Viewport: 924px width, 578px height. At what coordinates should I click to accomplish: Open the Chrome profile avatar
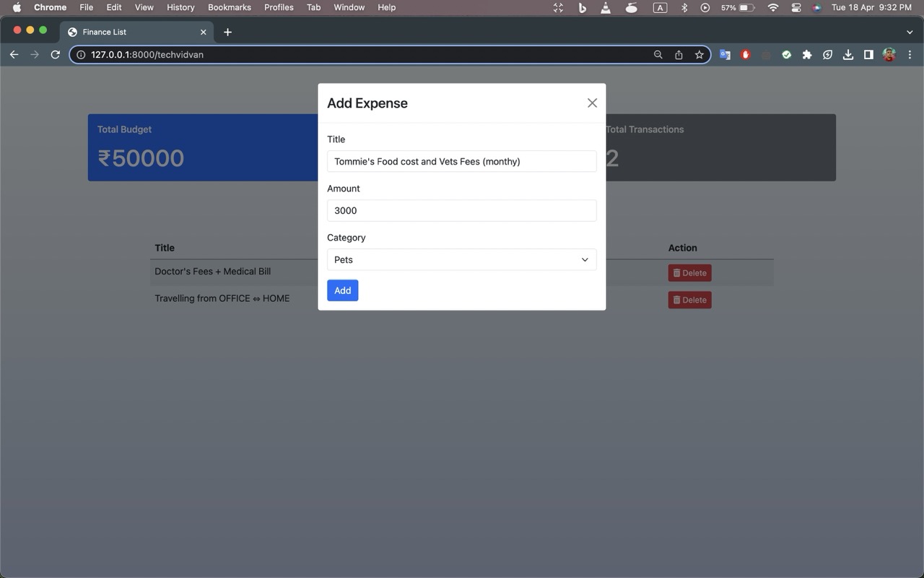[889, 54]
